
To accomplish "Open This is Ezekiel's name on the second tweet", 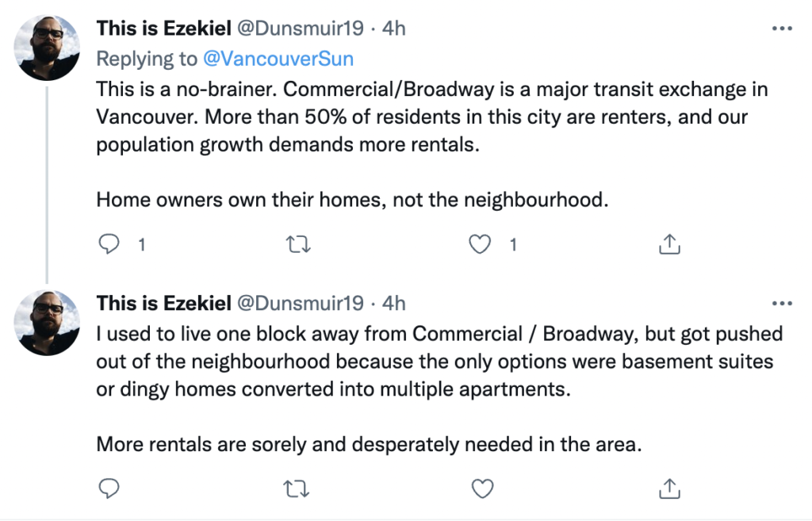I will click(163, 304).
